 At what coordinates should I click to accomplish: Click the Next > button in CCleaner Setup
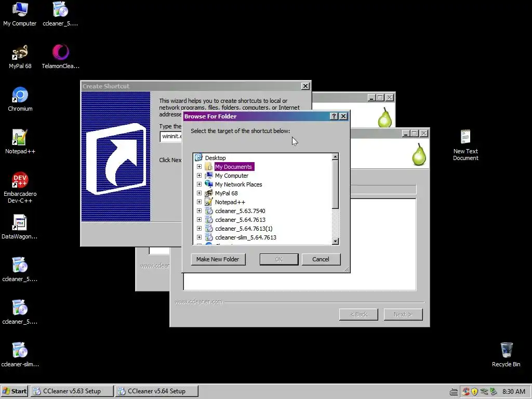(x=403, y=314)
